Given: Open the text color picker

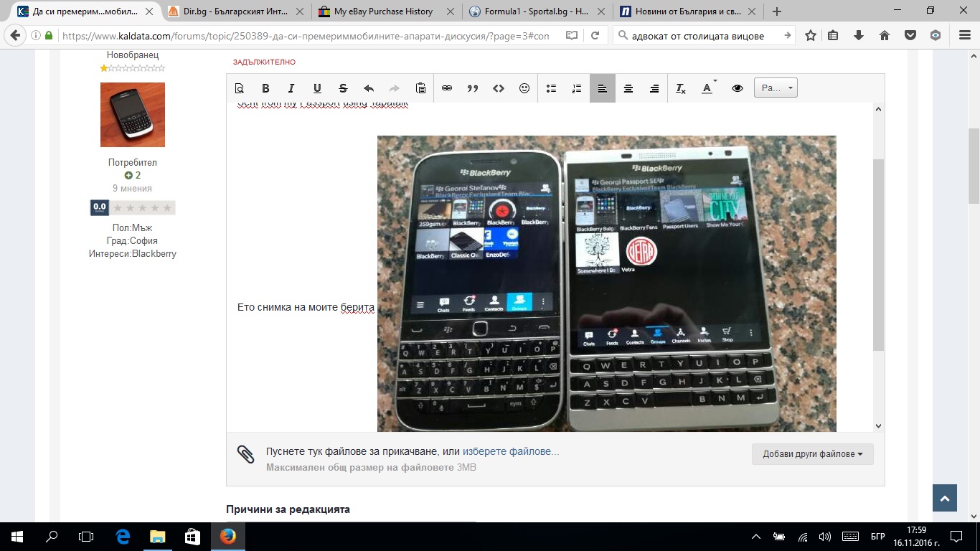Looking at the screenshot, I should [708, 88].
